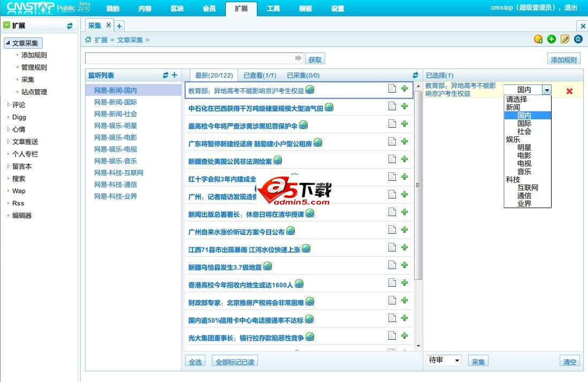Viewport: 588px width, 382px height.
Task: Expand the 心情 tree node
Action: [9, 129]
